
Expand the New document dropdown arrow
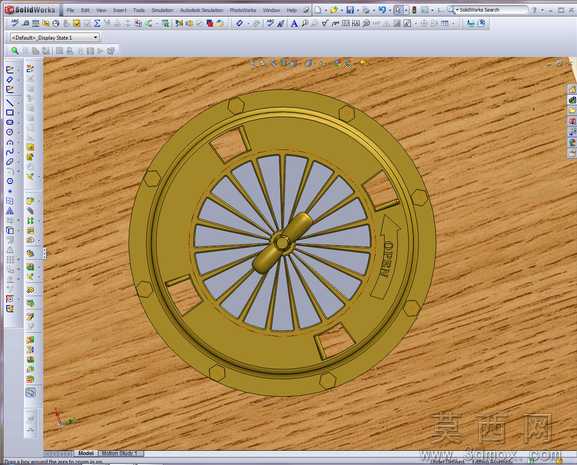pyautogui.click(x=325, y=10)
